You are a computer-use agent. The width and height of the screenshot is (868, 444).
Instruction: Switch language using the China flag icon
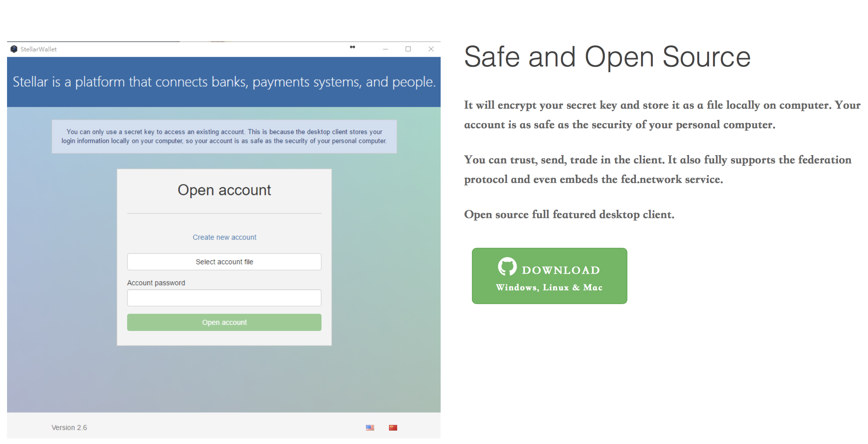393,428
